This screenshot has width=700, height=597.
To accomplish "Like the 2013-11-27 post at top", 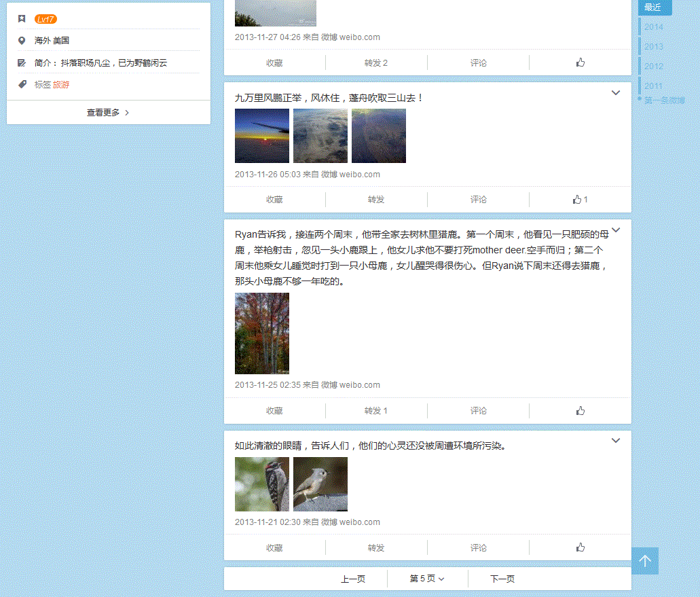I will point(580,62).
